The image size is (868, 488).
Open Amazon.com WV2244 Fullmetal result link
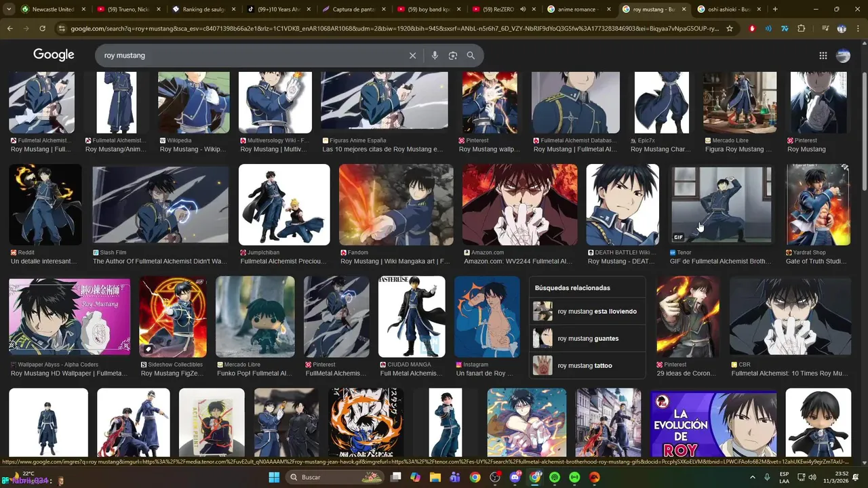click(518, 261)
